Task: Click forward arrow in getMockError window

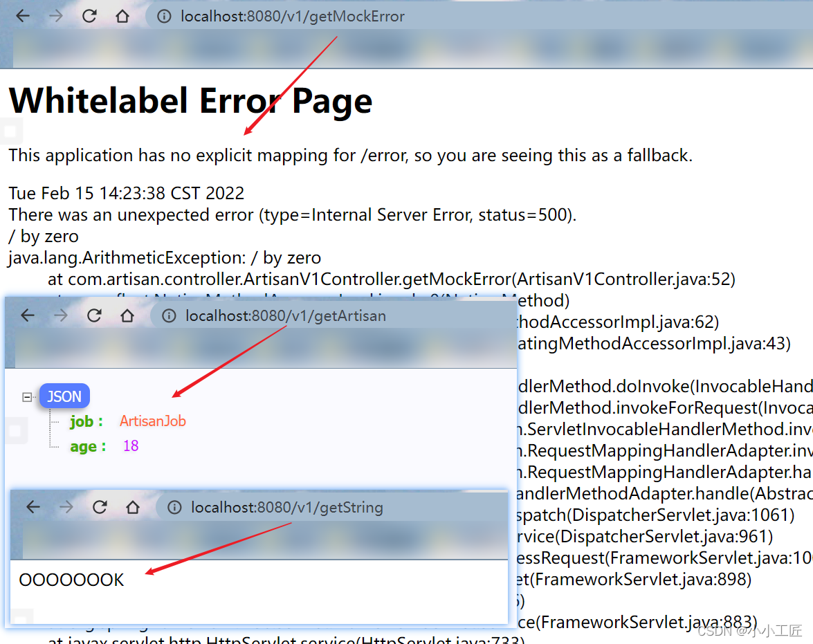Action: point(56,17)
